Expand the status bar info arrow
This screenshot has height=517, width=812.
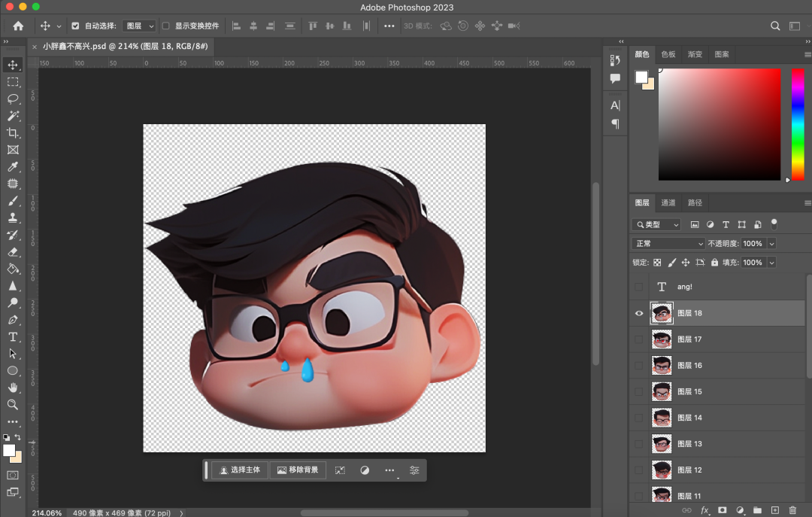[181, 512]
